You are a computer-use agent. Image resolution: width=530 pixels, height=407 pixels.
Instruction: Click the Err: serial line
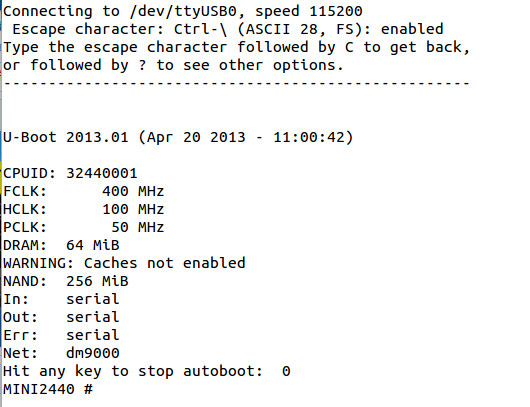point(61,335)
